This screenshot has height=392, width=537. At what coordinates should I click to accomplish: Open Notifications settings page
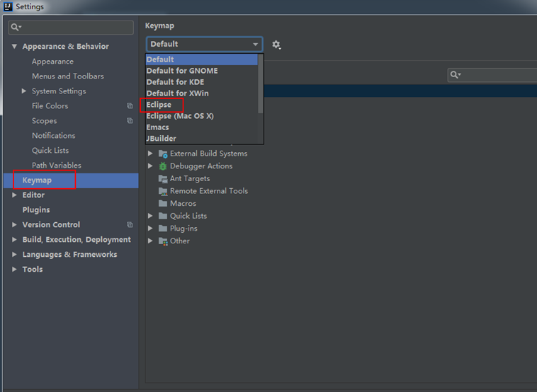coord(53,136)
